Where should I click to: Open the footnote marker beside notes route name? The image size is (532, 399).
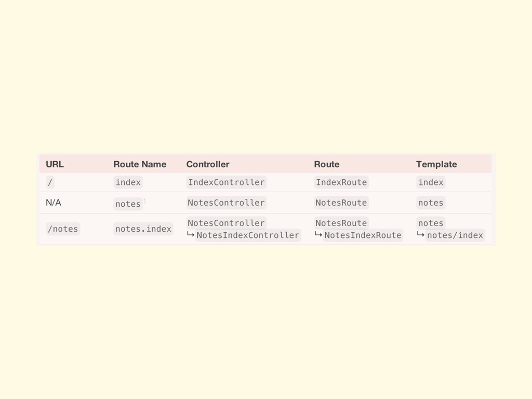[x=145, y=201]
